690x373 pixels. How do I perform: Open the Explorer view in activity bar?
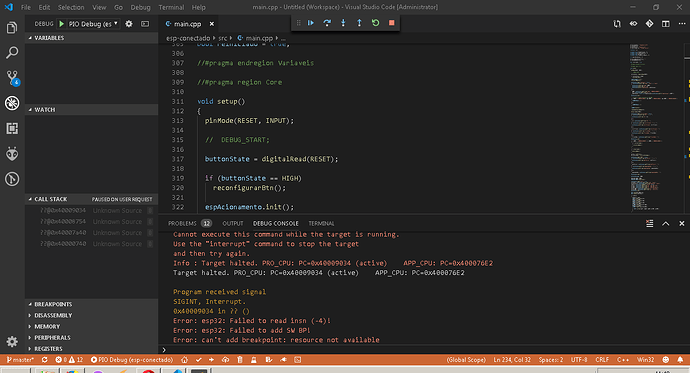(12, 28)
